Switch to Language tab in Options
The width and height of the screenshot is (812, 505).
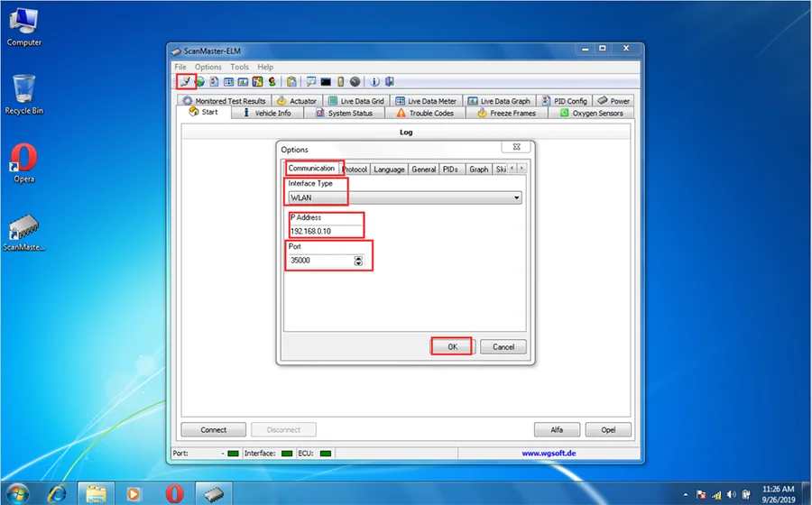point(389,170)
